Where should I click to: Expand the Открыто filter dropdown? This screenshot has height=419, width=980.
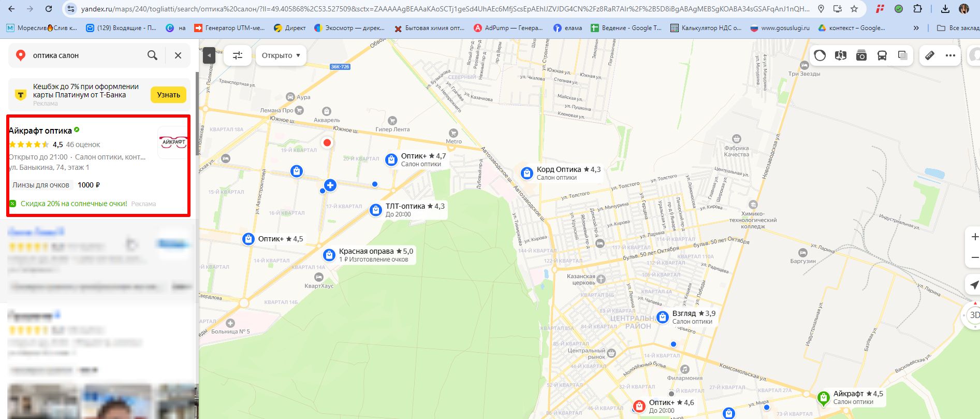[x=281, y=55]
